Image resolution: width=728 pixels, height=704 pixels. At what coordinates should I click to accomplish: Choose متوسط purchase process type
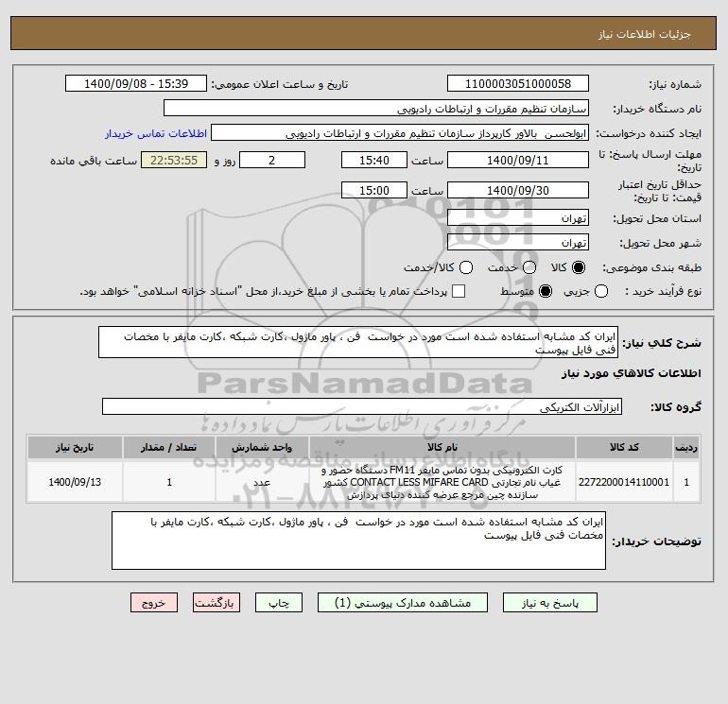point(546,291)
